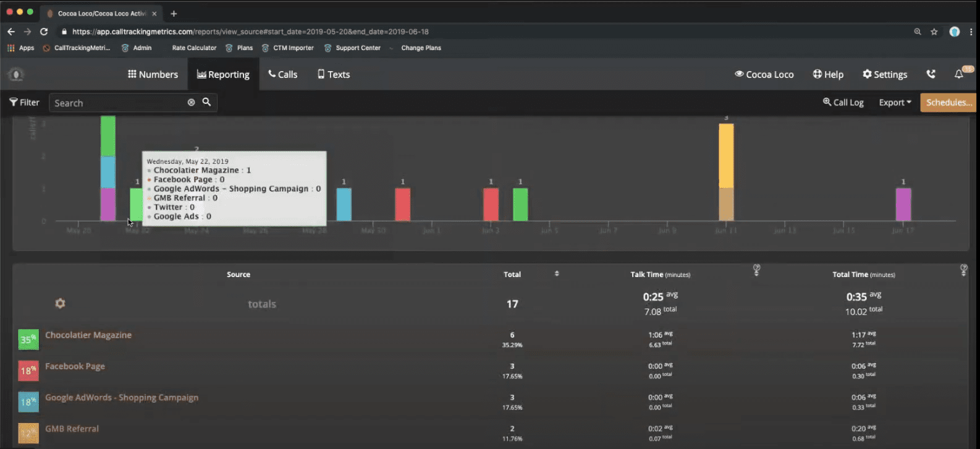Bookmark this page with star icon
The image size is (980, 449).
pos(934,32)
